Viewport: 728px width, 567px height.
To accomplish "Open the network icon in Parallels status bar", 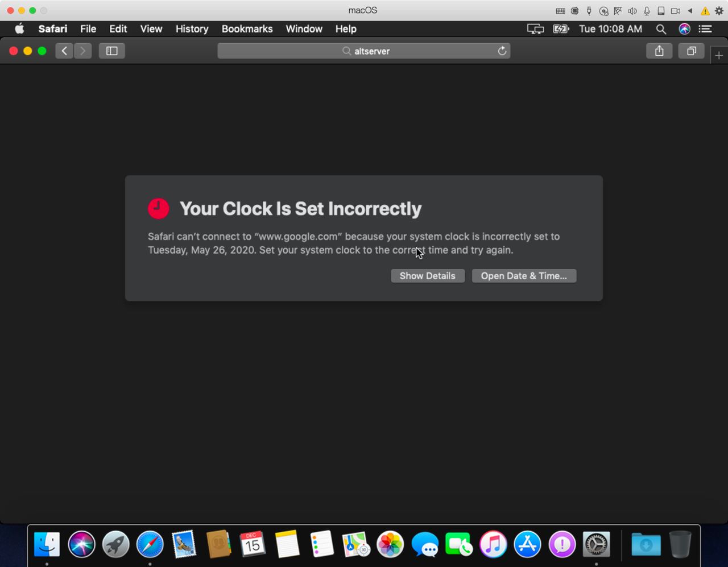I will pyautogui.click(x=618, y=11).
